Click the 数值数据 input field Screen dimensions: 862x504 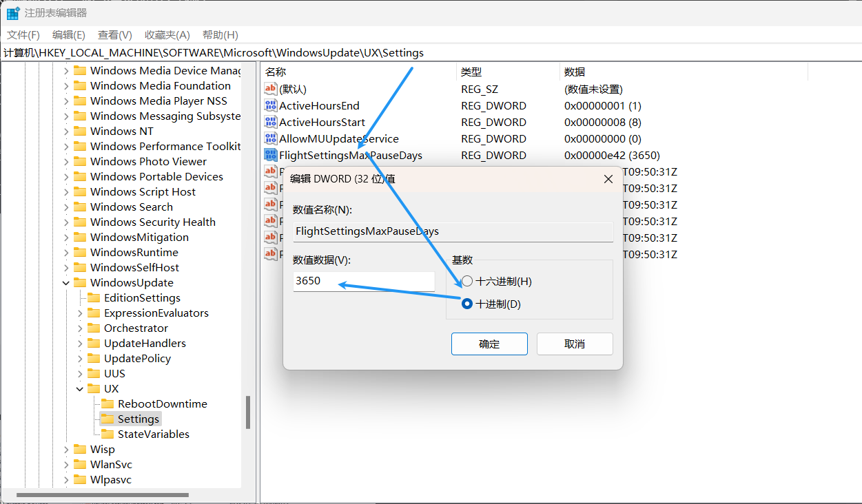point(364,282)
